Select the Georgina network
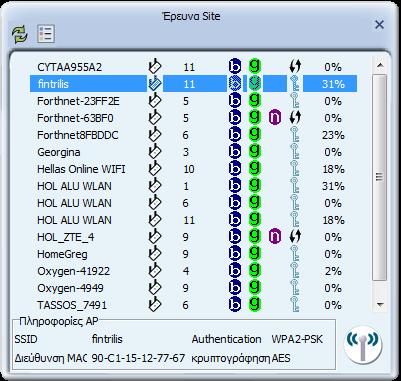The height and width of the screenshot is (381, 401). (x=59, y=152)
